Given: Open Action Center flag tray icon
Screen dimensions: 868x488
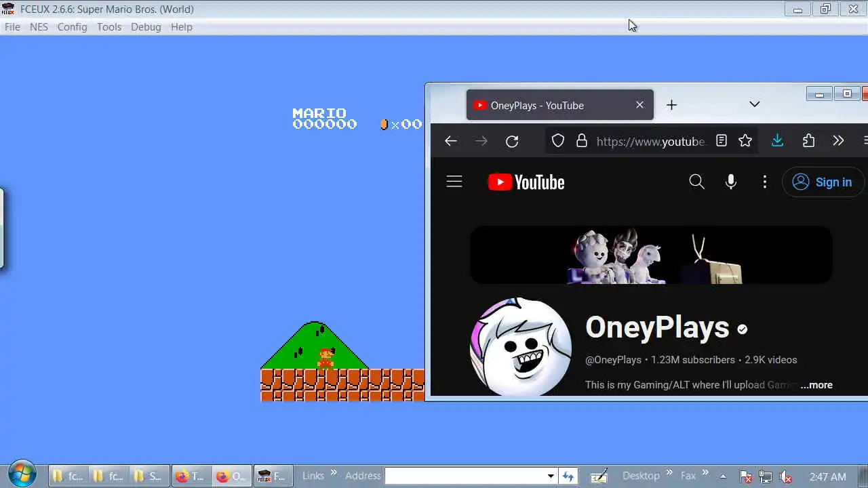Looking at the screenshot, I should (745, 476).
